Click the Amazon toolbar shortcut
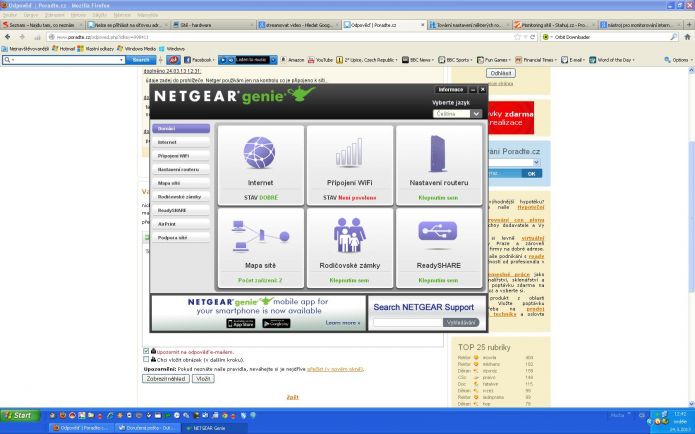 pyautogui.click(x=293, y=60)
